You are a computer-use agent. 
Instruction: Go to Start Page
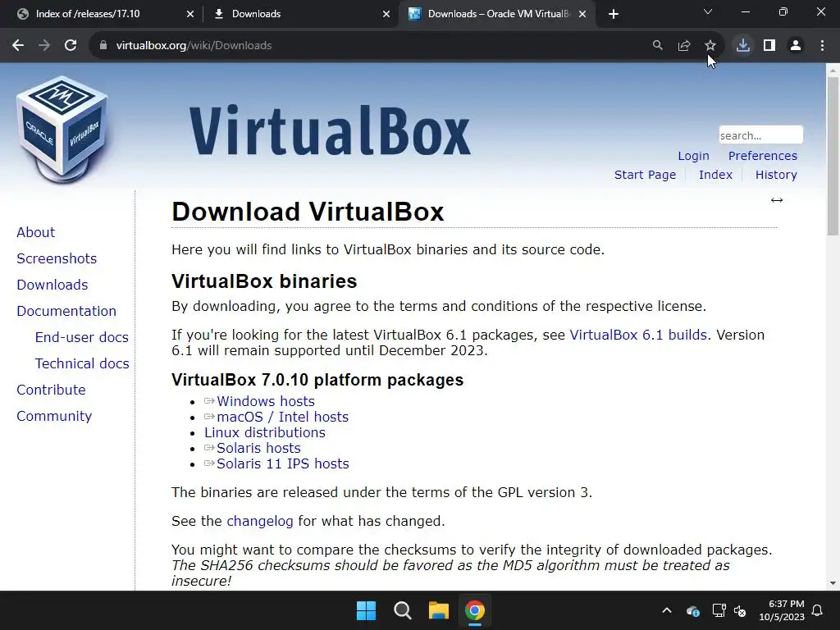645,175
